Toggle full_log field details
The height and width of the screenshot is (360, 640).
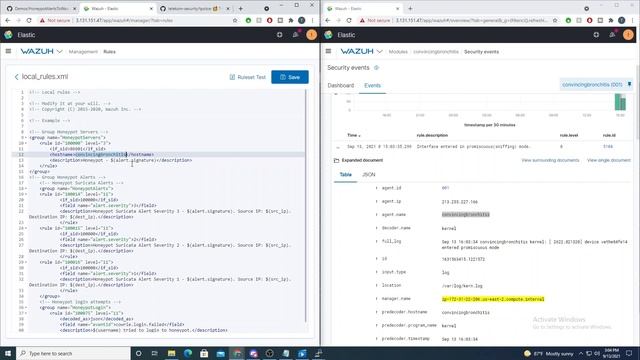pos(376,242)
